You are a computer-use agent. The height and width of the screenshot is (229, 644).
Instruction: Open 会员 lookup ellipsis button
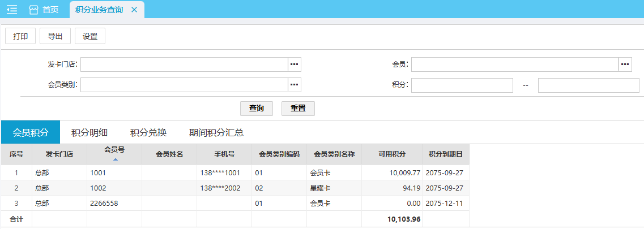(625, 64)
